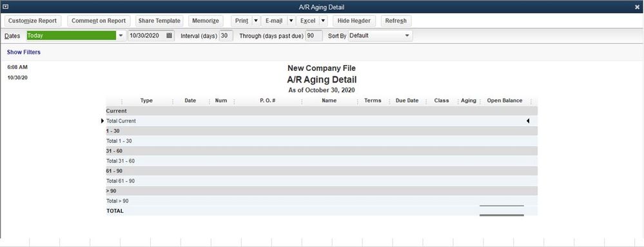Viewport: 644px width, 247px height.
Task: Refresh the report
Action: pos(396,21)
